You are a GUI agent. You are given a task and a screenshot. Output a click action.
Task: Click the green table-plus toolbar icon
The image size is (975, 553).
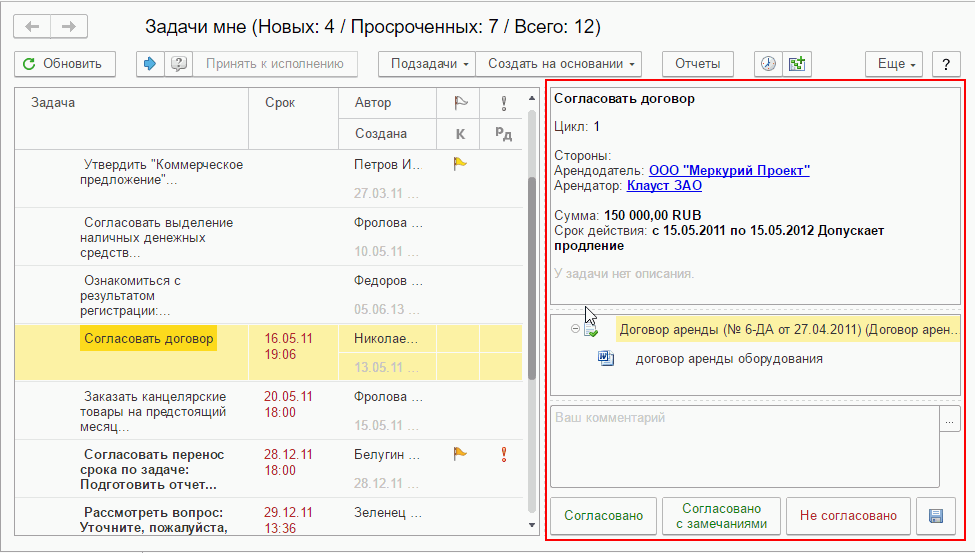click(797, 64)
